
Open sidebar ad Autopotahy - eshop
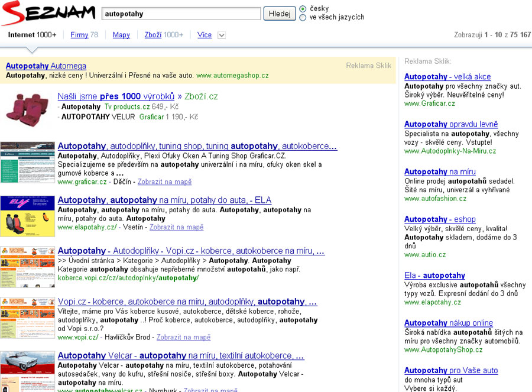[440, 219]
